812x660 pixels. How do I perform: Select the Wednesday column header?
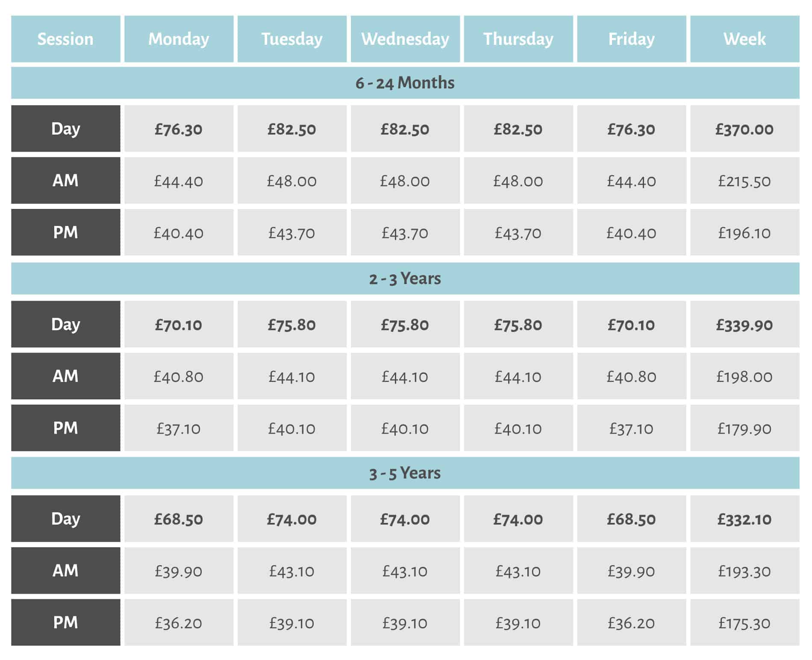point(405,39)
